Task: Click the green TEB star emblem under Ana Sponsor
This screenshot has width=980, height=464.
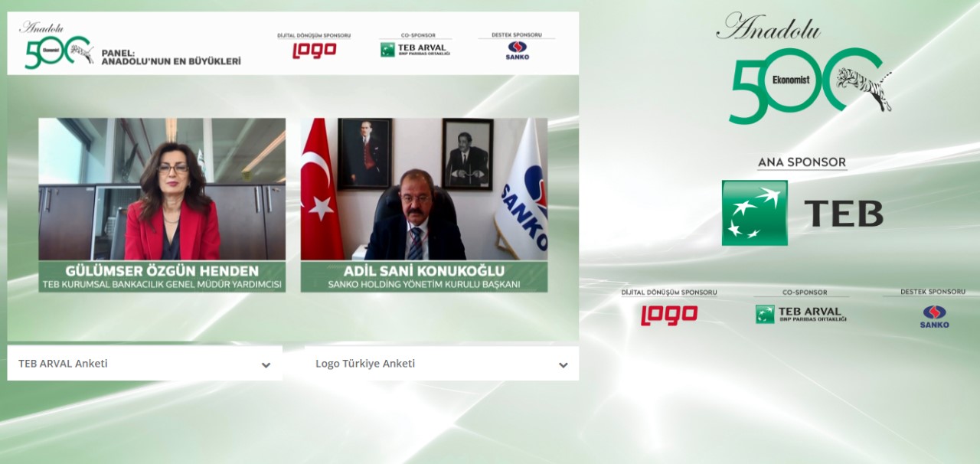Action: 754,213
